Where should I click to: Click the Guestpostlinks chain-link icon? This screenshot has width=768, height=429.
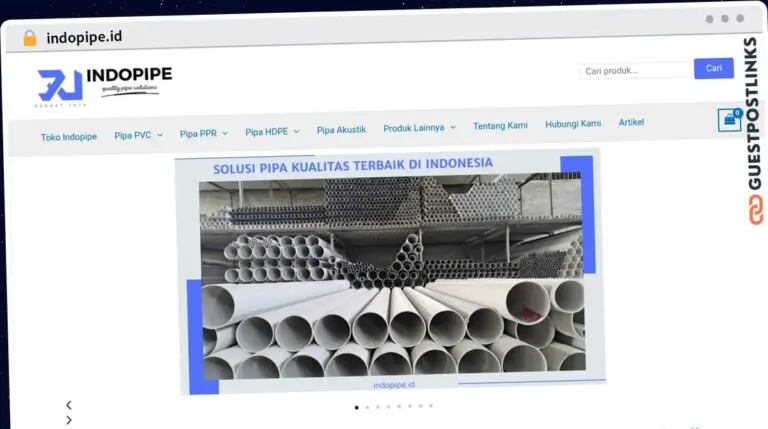[x=756, y=210]
